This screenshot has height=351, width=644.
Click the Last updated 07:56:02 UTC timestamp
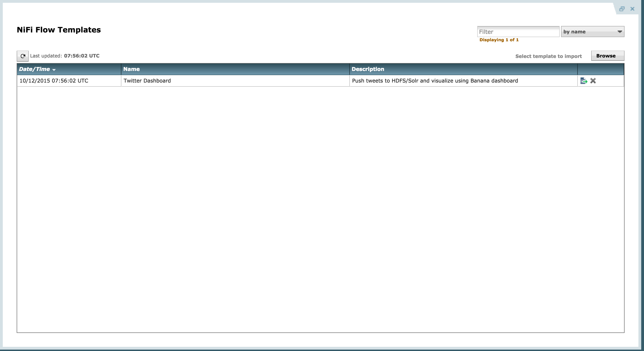click(82, 56)
